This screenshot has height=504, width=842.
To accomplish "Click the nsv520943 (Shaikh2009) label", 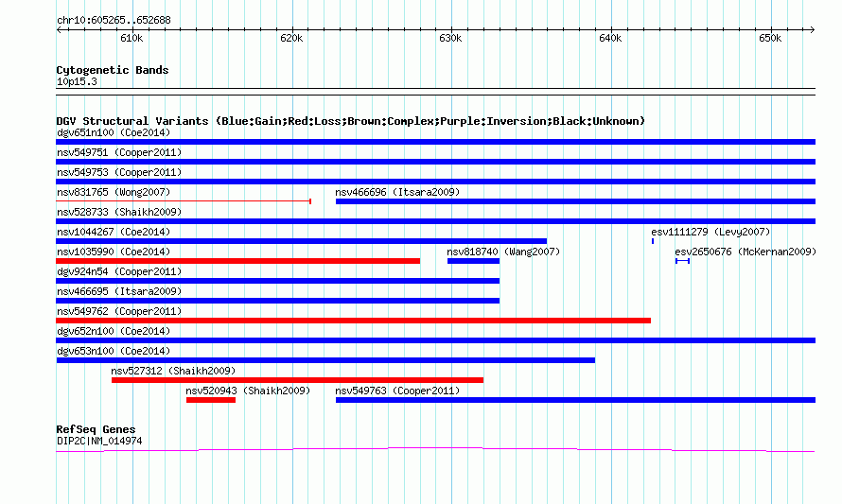I will 248,391.
